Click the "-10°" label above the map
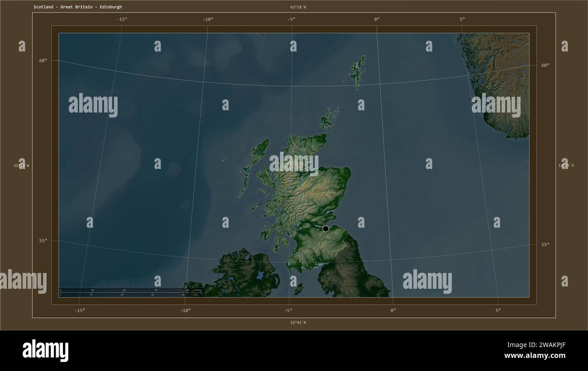This screenshot has height=371, width=588. [208, 19]
